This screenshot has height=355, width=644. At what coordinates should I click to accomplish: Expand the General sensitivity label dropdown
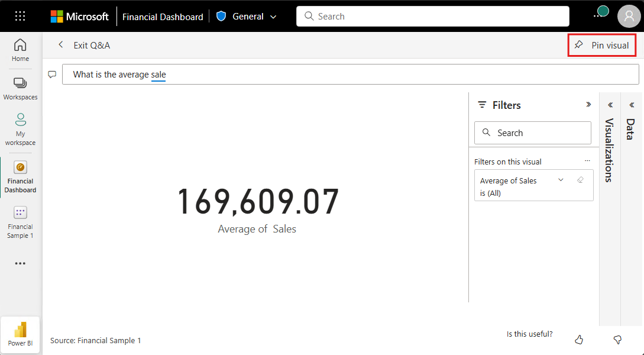point(273,16)
